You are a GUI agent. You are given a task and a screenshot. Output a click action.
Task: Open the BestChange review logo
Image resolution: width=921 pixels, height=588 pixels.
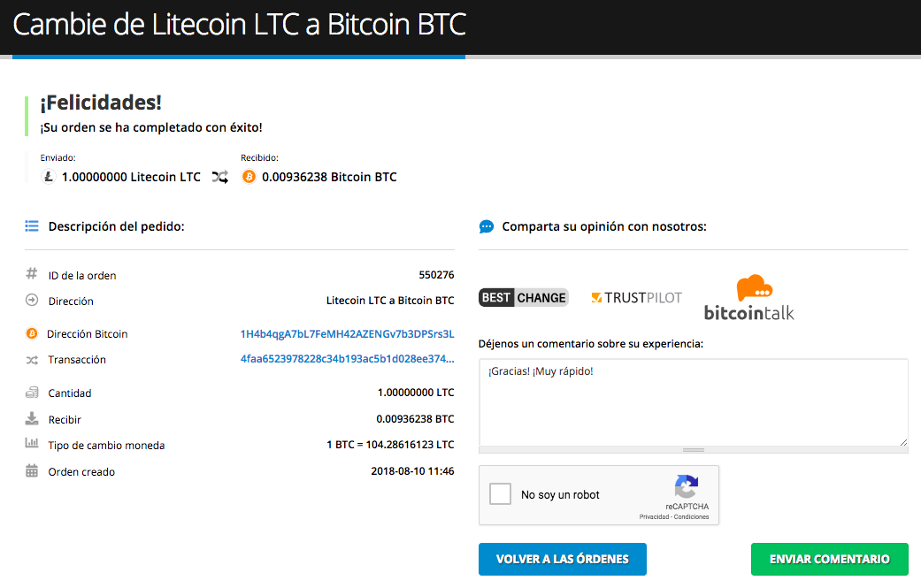pyautogui.click(x=524, y=297)
